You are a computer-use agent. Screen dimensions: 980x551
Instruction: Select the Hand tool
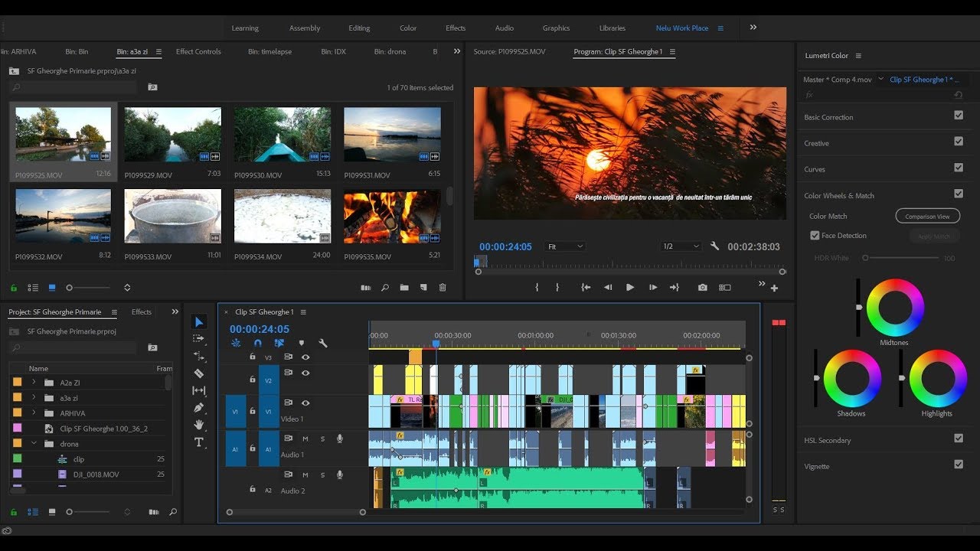pyautogui.click(x=199, y=425)
